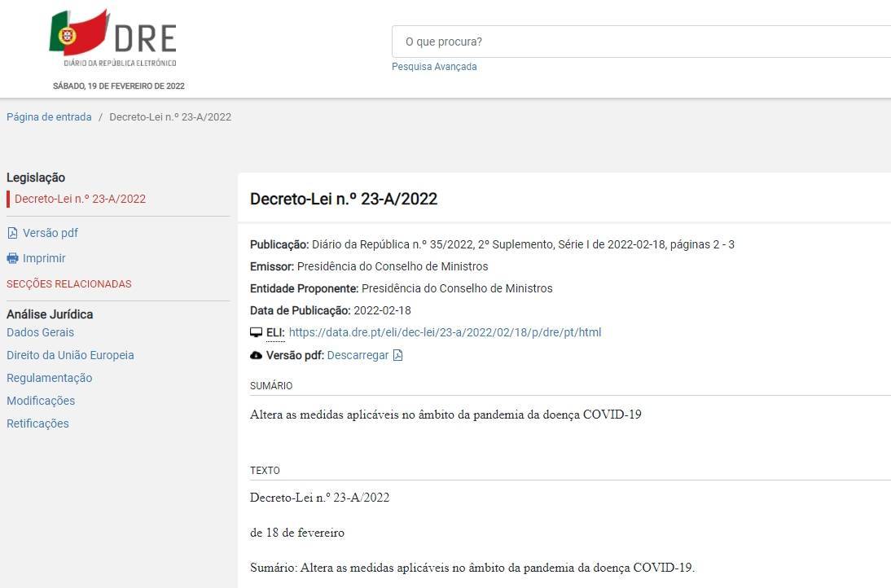Viewport: 891px width, 588px height.
Task: Navigate to Direito da União Europeia
Action: click(70, 355)
